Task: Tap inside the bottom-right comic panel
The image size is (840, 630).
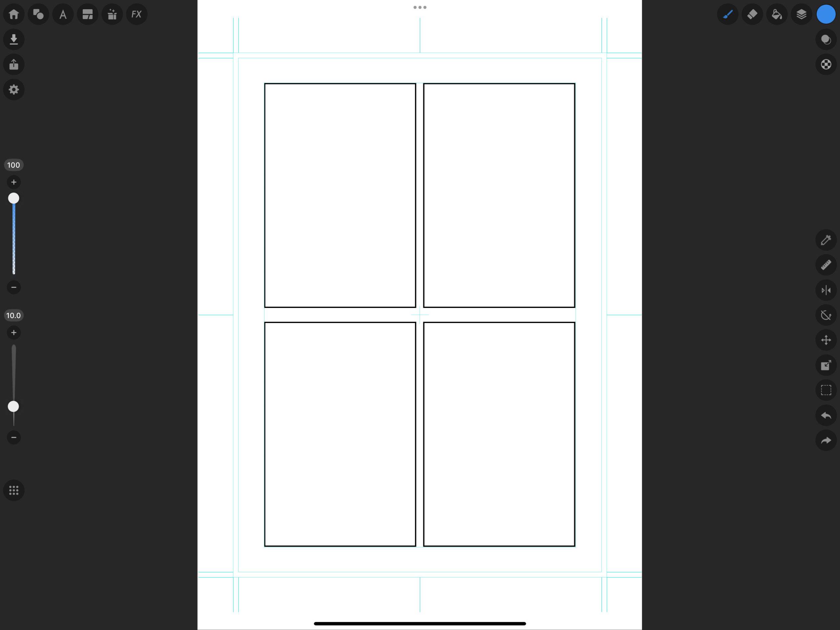Action: click(499, 434)
